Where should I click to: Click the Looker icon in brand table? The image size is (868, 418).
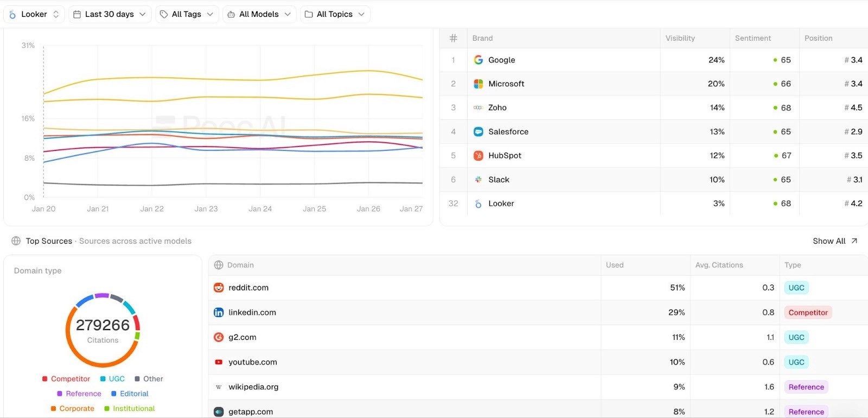click(x=478, y=204)
